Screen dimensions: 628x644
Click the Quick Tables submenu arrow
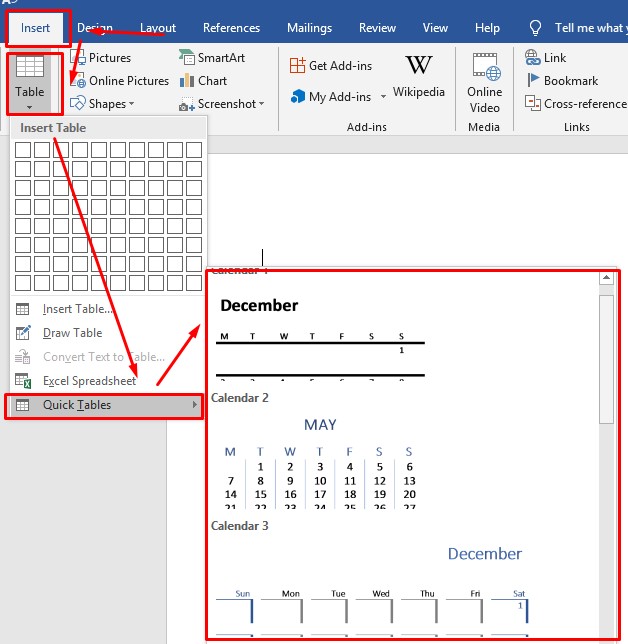[195, 405]
